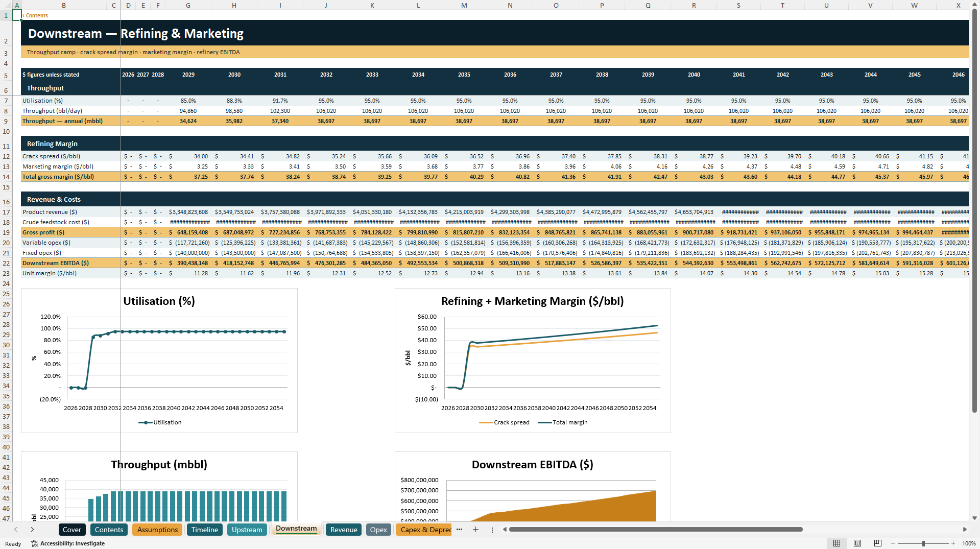
Task: Select row 14 header
Action: coord(6,177)
